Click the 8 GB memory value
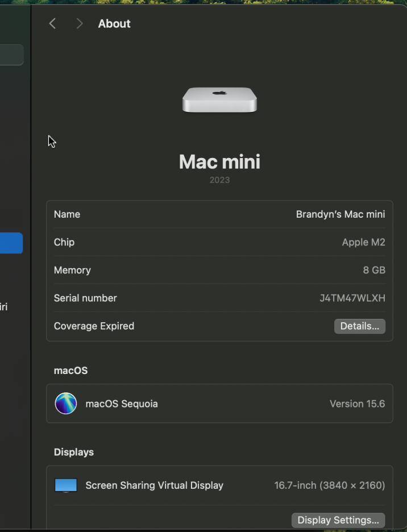407x532 pixels. [374, 270]
